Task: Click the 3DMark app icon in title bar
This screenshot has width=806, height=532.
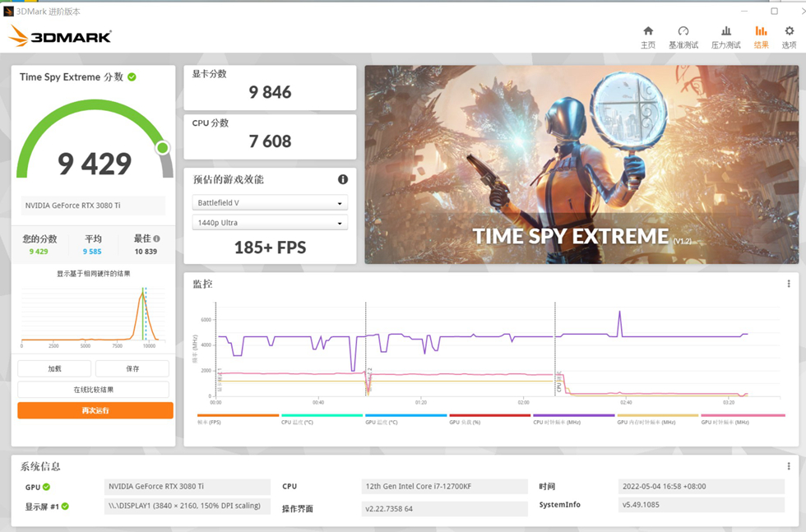Action: coord(8,12)
